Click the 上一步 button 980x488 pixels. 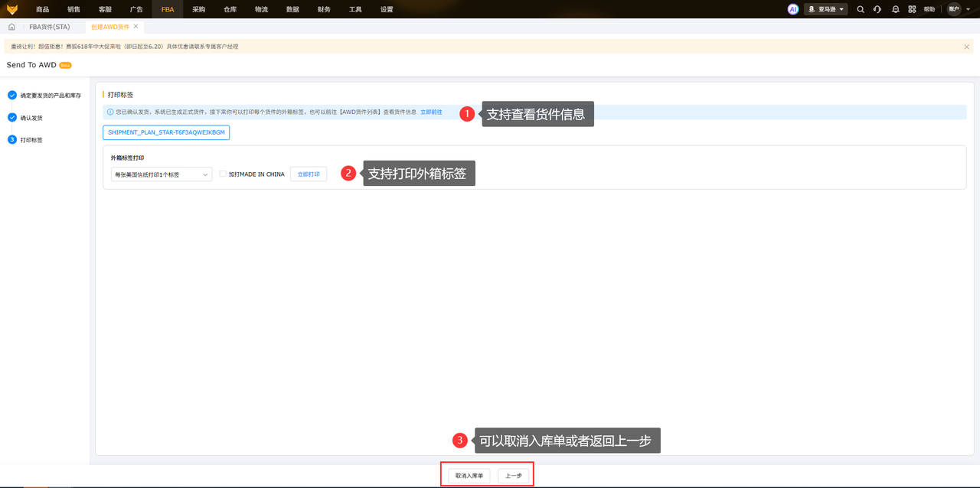[514, 476]
